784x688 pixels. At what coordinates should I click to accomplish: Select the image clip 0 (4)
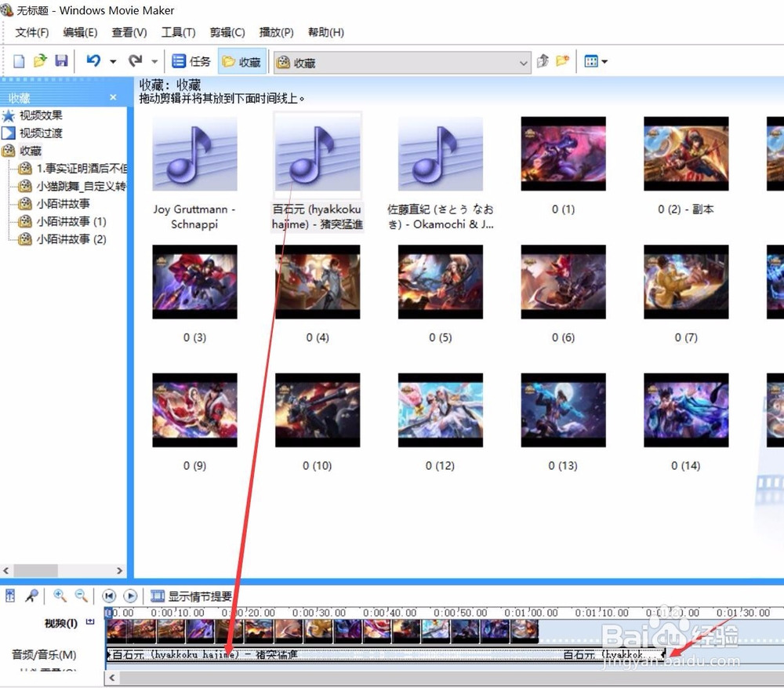(318, 282)
